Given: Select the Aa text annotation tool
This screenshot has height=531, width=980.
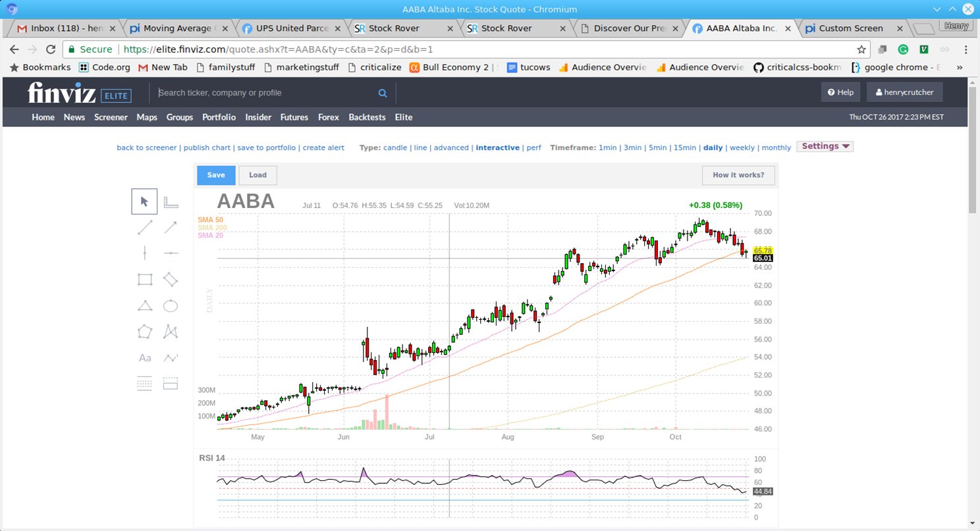Looking at the screenshot, I should pyautogui.click(x=144, y=358).
